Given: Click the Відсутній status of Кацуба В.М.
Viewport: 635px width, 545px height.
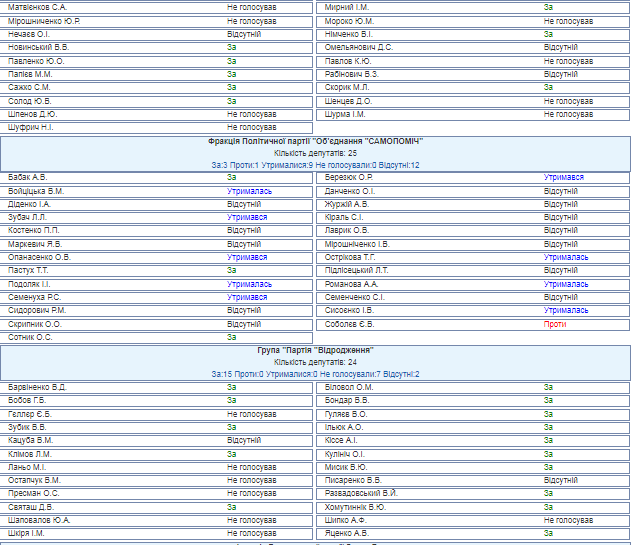Looking at the screenshot, I should [x=244, y=440].
